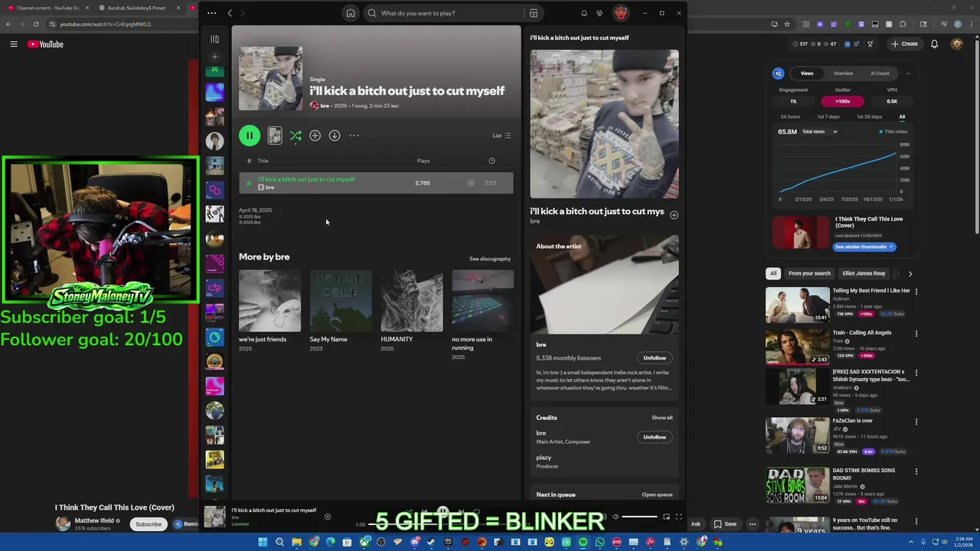Open queue from Next in queue
The height and width of the screenshot is (551, 980).
pos(657,494)
